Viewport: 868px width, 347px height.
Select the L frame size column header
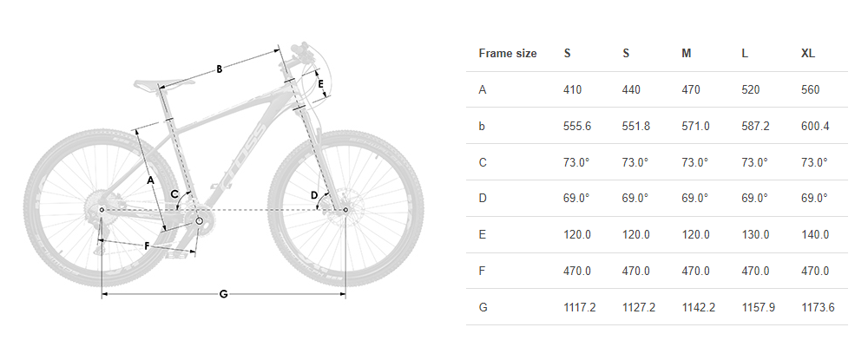click(x=745, y=54)
